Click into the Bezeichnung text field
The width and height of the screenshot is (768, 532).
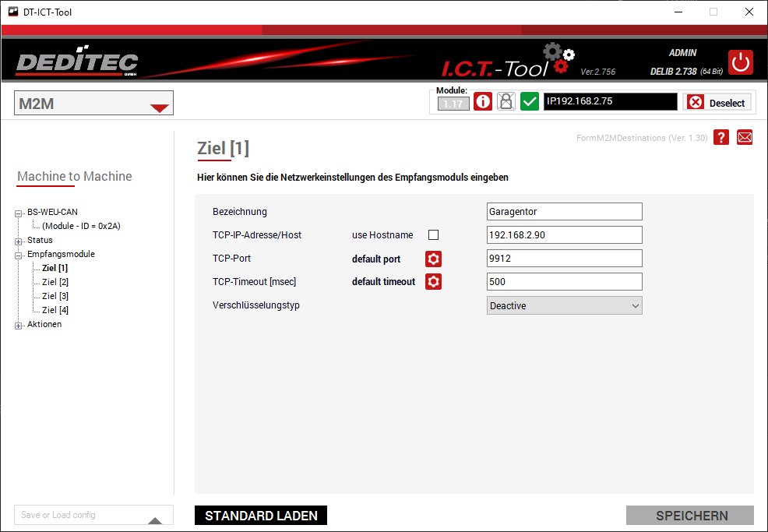564,212
